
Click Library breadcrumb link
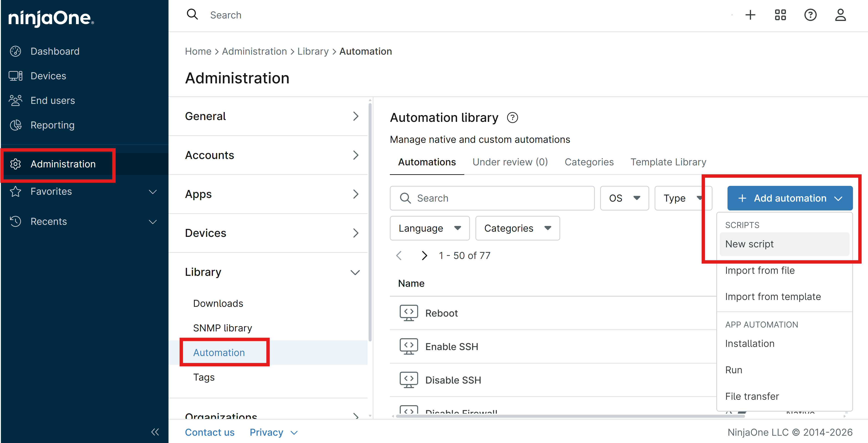313,51
